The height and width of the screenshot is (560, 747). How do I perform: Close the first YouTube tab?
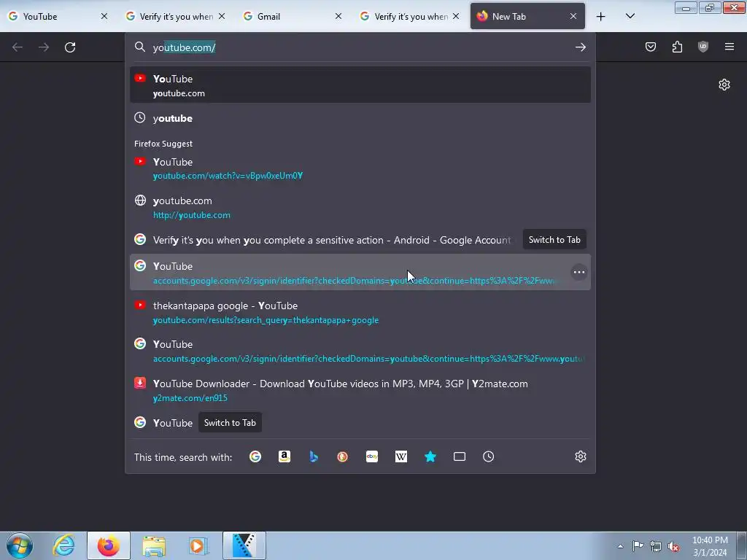point(104,16)
